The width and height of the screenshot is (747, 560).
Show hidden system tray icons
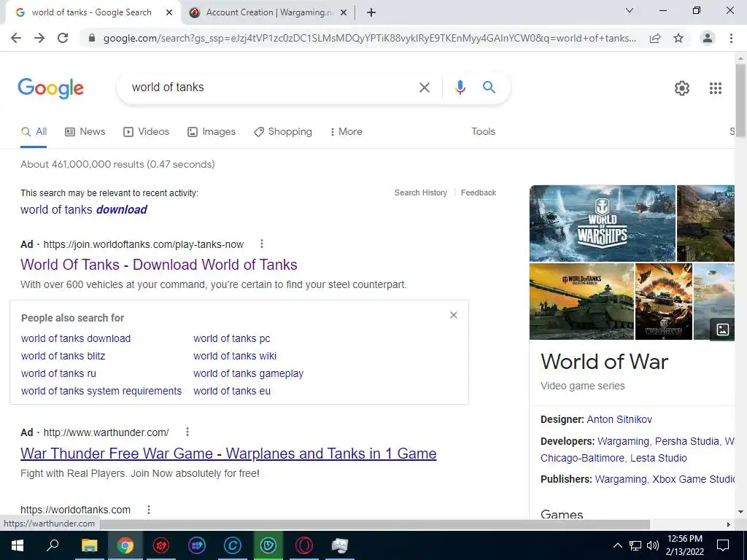617,545
